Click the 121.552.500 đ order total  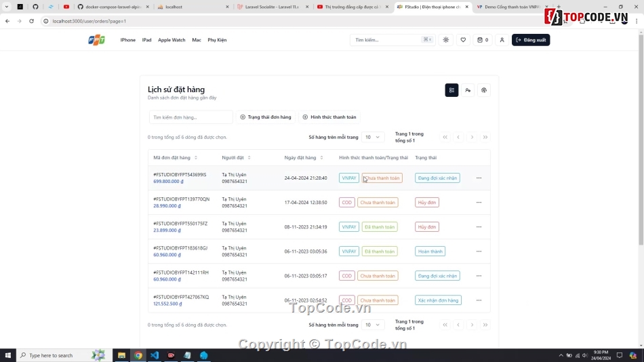[167, 304]
